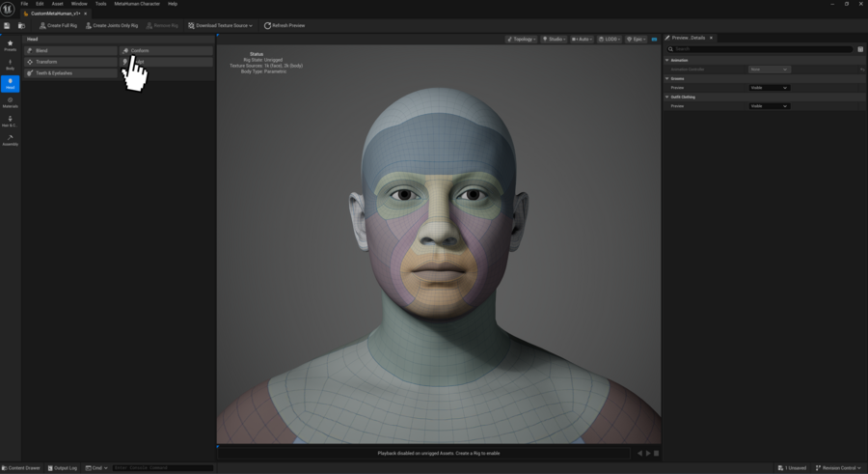
Task: Collapse the Grooms section
Action: (667, 78)
